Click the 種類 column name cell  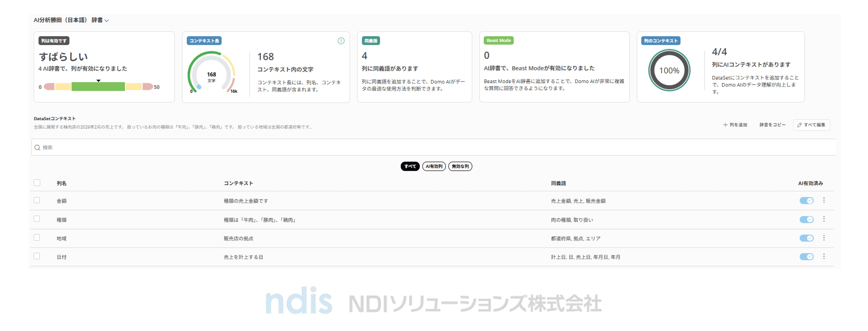pyautogui.click(x=61, y=220)
